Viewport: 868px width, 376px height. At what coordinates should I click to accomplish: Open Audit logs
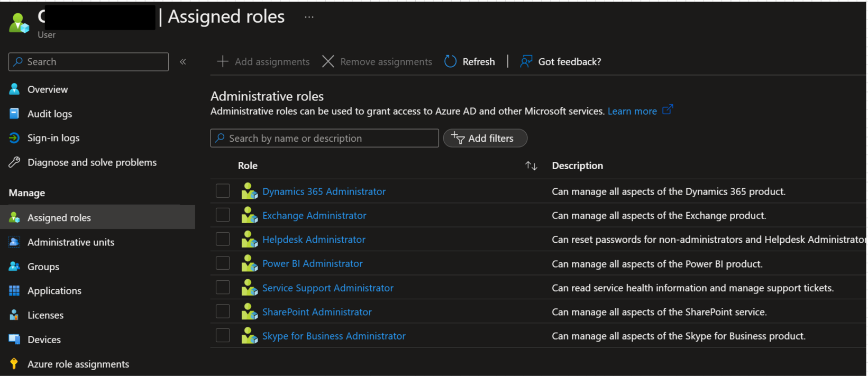tap(50, 114)
